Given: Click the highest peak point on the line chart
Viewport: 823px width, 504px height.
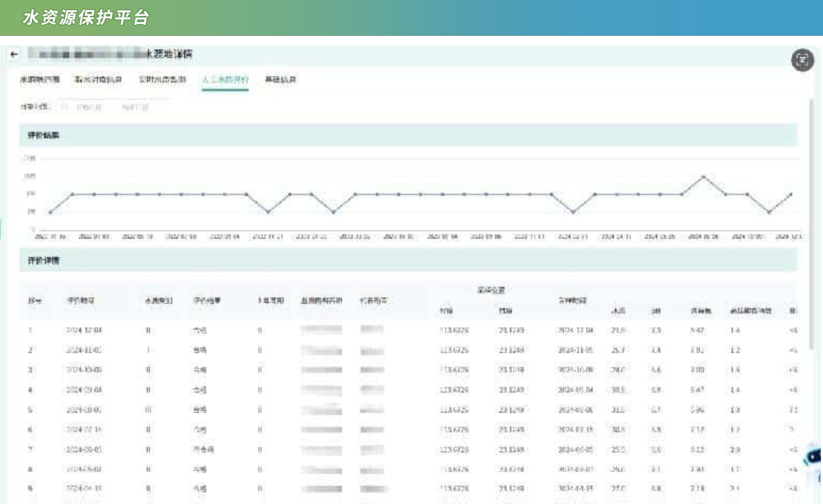Looking at the screenshot, I should point(703,177).
